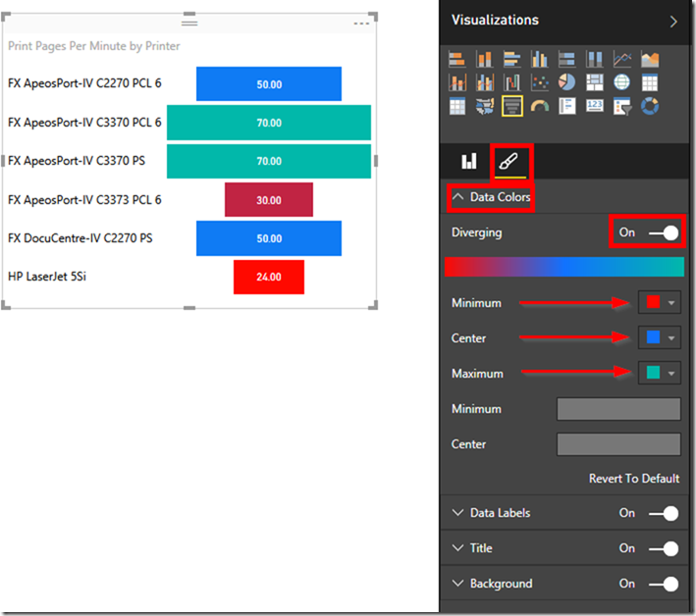Select the slicer visualization with funnel
The height and width of the screenshot is (616, 696).
tap(621, 107)
